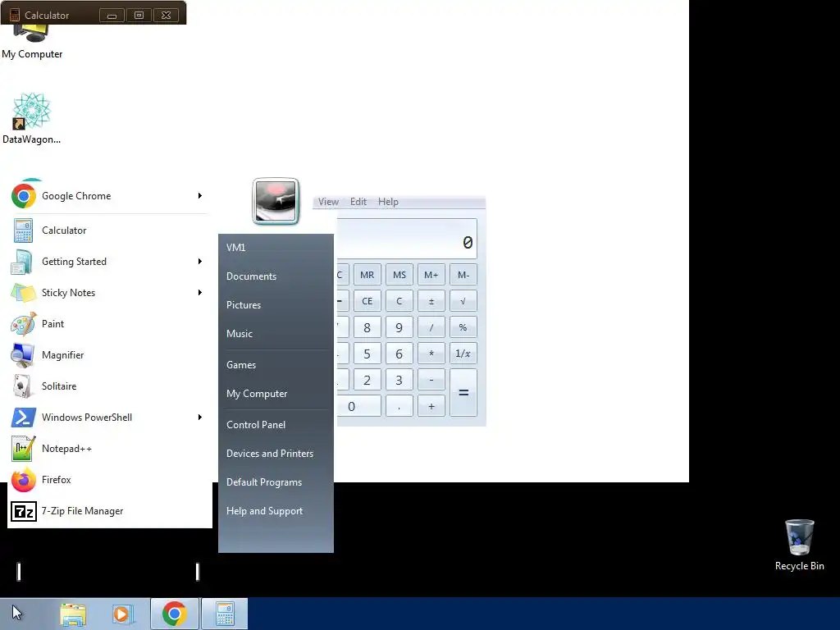Click the minus button below multiply

pyautogui.click(x=431, y=380)
